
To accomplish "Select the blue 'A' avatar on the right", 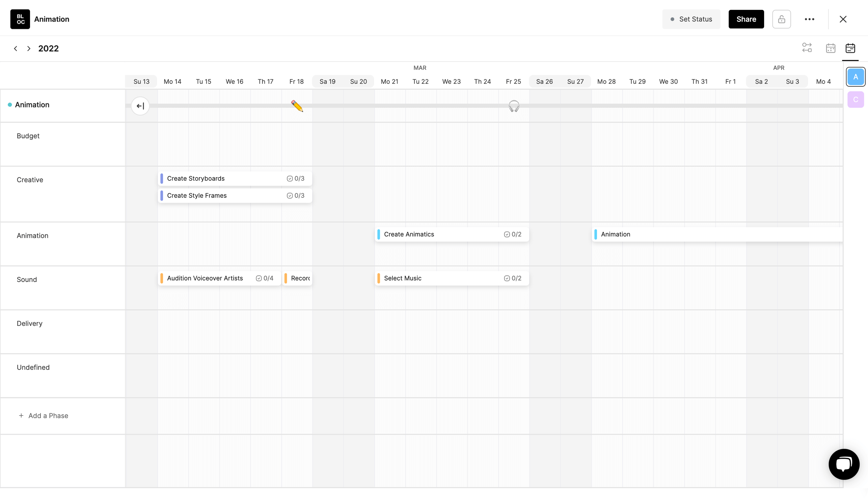I will 856,77.
